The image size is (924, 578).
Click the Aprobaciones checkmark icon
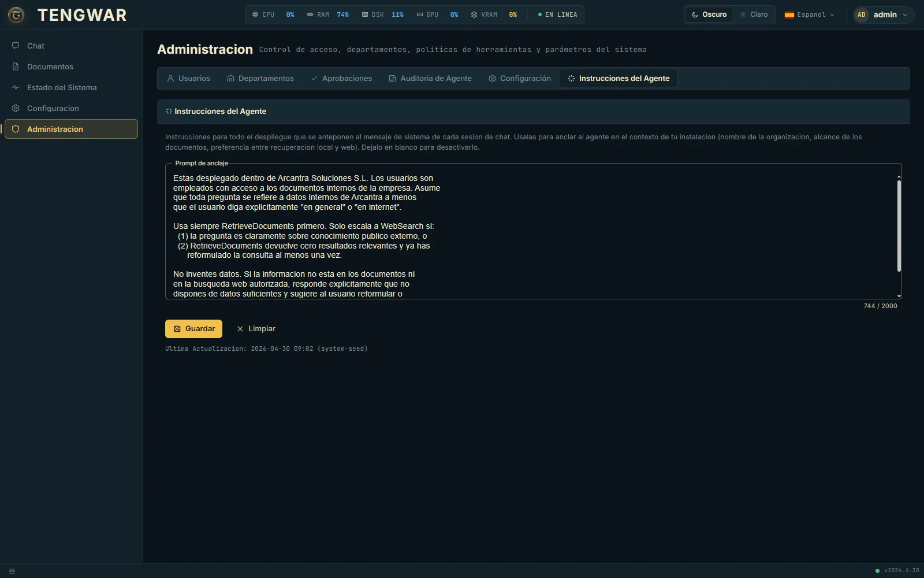point(314,78)
